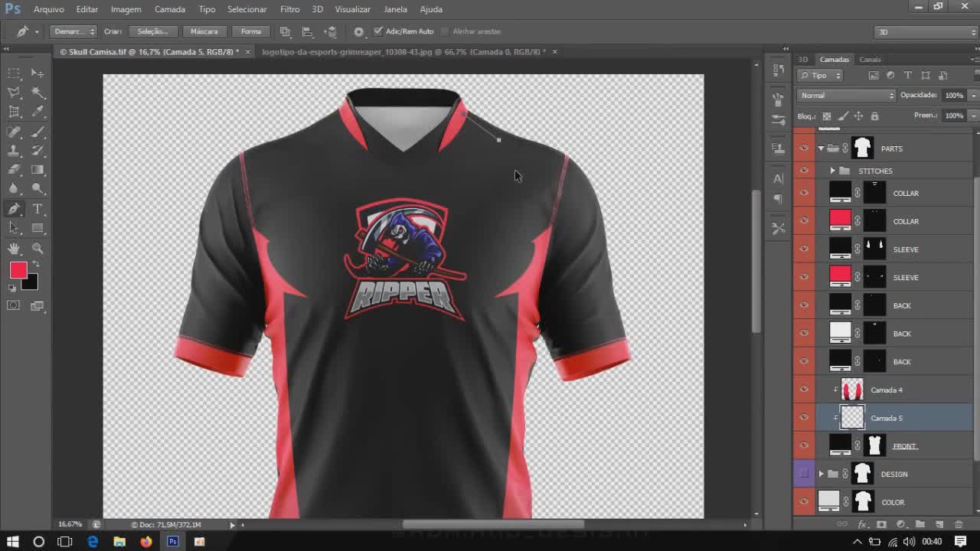Screen dimensions: 980x551
Task: Select the Brush tool
Action: coord(38,132)
